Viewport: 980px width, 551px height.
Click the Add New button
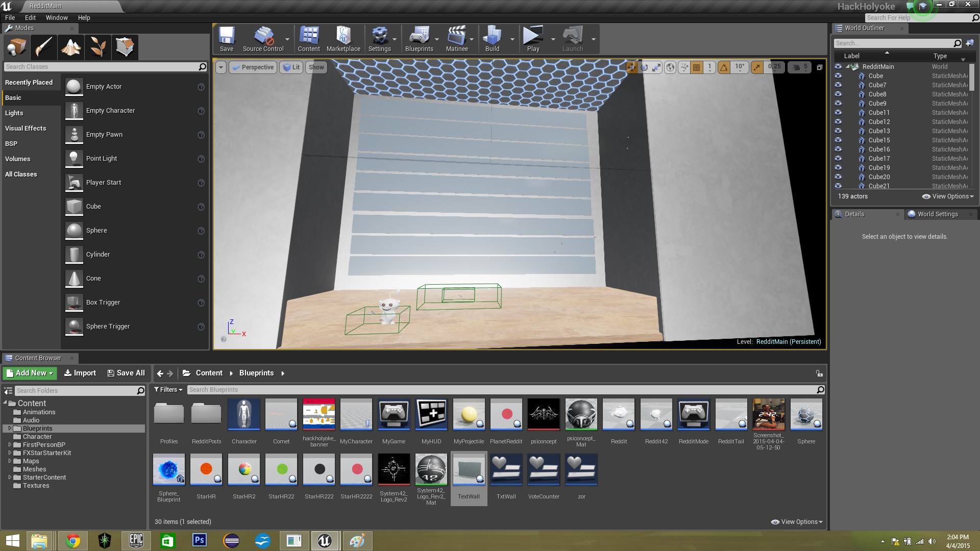(x=30, y=373)
